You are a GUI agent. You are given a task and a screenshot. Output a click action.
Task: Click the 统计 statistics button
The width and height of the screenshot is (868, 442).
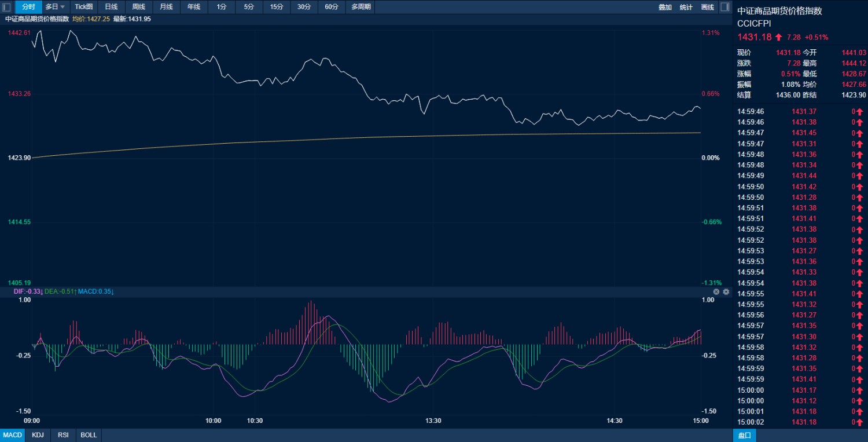click(686, 7)
